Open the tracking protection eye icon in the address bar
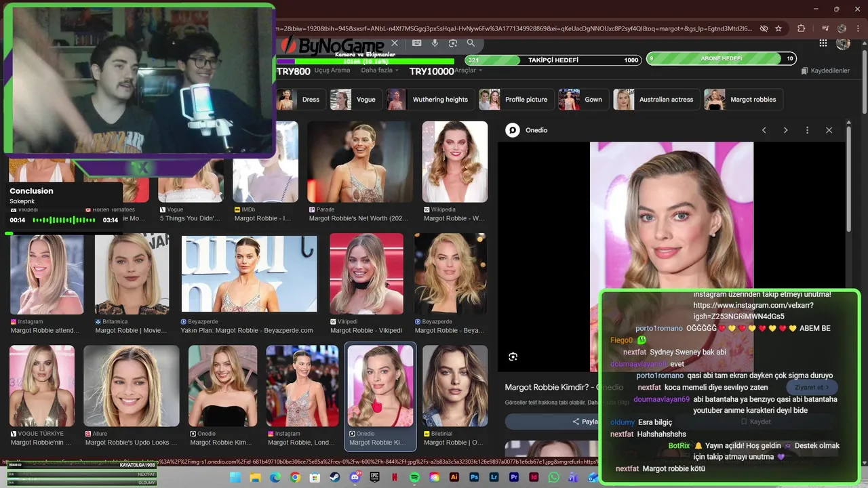Viewport: 868px width, 488px height. (x=764, y=28)
